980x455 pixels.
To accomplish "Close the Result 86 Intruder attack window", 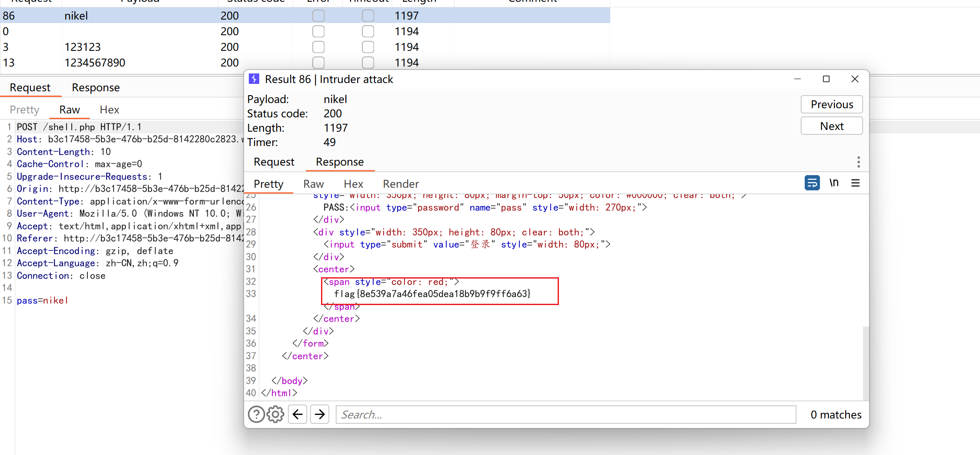I will [855, 79].
